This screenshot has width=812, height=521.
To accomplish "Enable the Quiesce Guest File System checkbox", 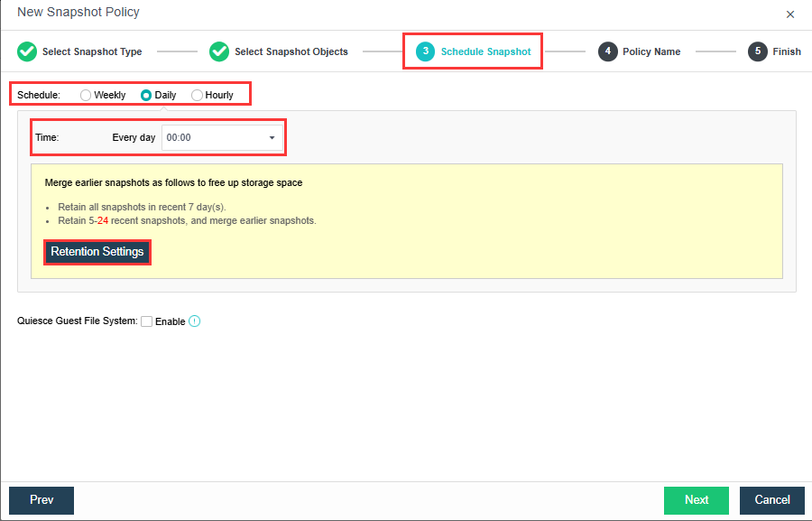I will coord(147,321).
